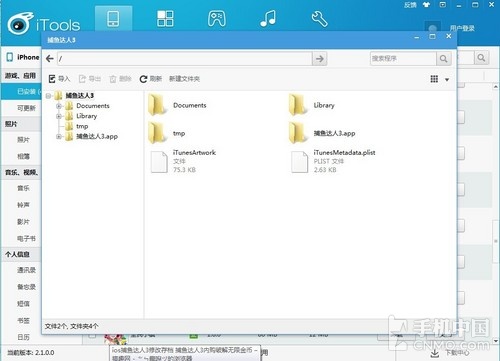Click the Delete trash toolbar button
Viewport: 500px width, 361px height.
(120, 79)
